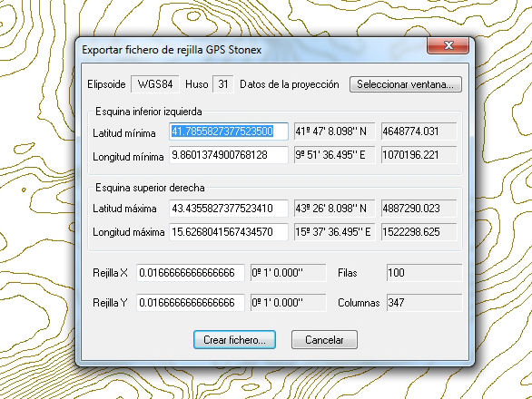The height and width of the screenshot is (399, 532).
Task: Click the Longitud máxima decimal field
Action: point(229,232)
